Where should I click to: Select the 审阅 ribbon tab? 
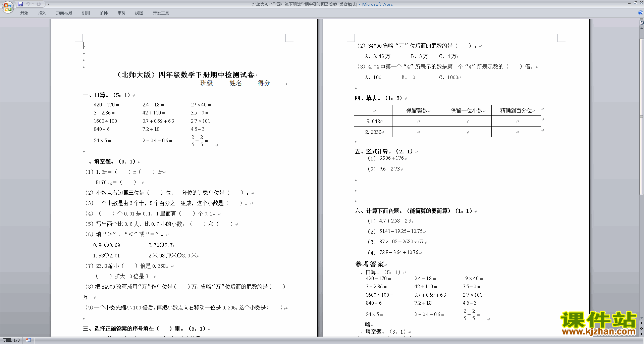(121, 13)
